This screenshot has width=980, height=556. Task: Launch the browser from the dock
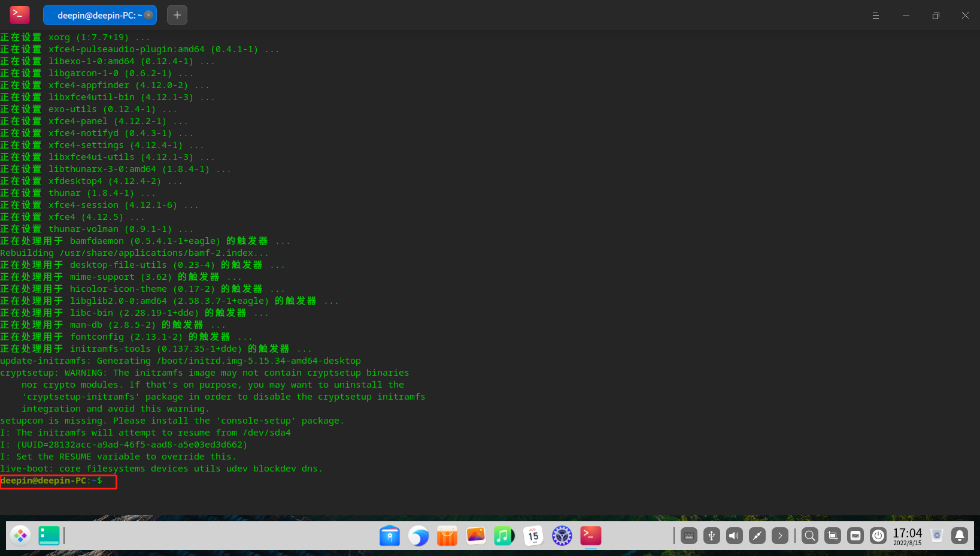(418, 536)
